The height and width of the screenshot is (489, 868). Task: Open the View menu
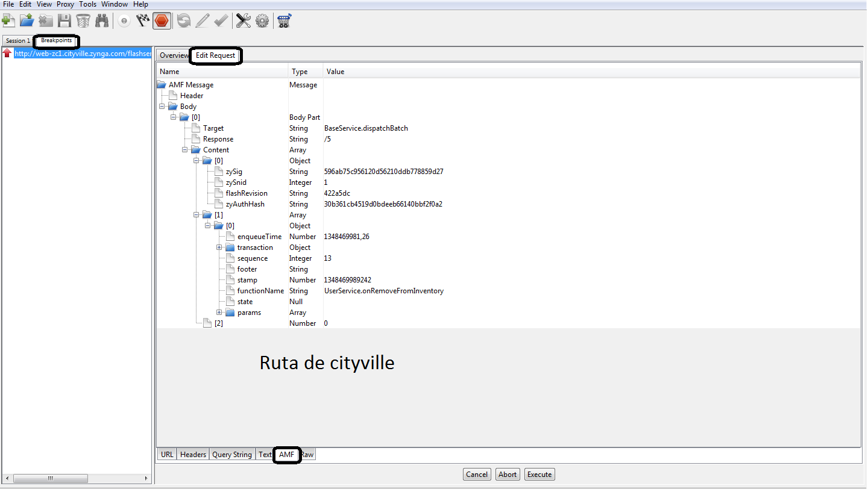(44, 4)
